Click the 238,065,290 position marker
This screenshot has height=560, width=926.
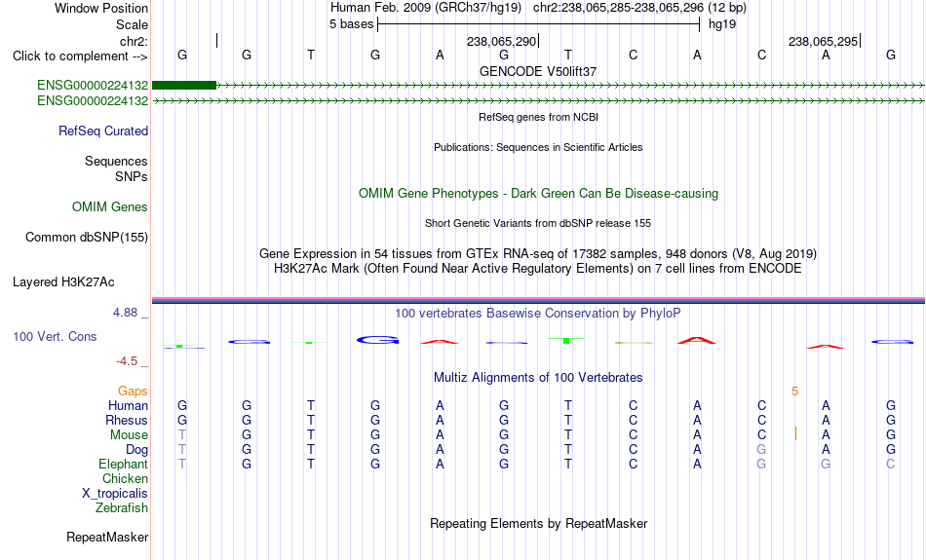point(503,41)
